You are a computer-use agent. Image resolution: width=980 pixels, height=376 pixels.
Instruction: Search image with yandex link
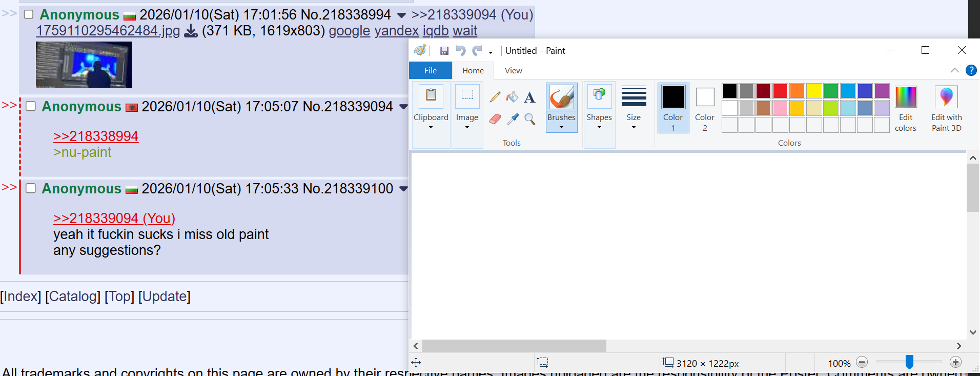[396, 31]
